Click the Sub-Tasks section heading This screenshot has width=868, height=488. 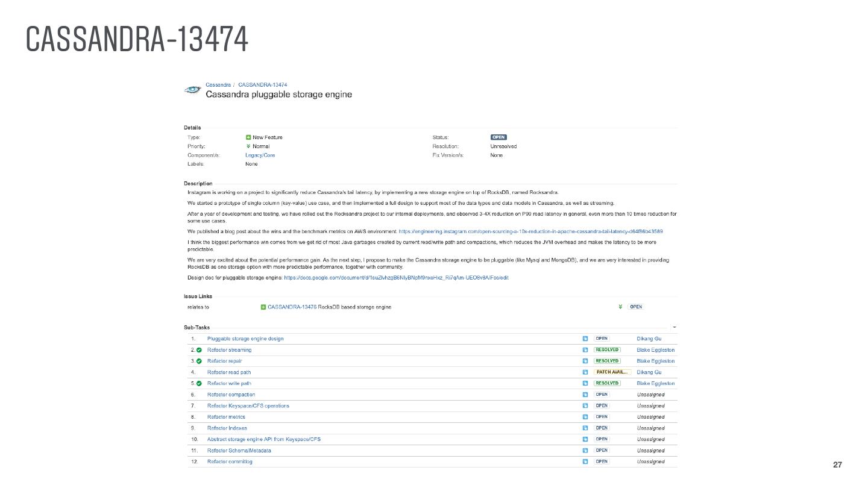197,328
